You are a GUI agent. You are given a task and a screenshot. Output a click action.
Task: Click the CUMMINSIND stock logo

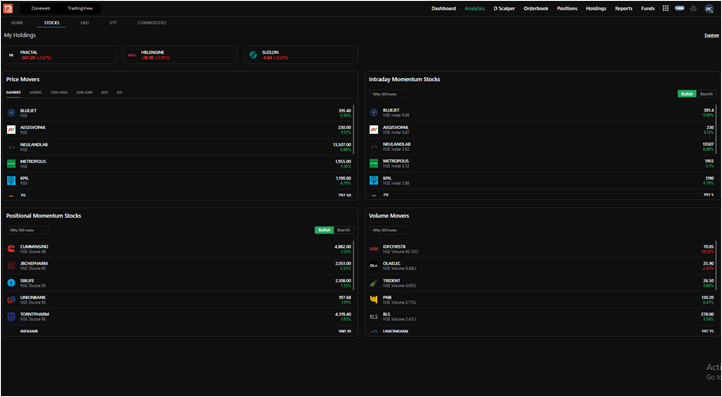click(x=11, y=249)
